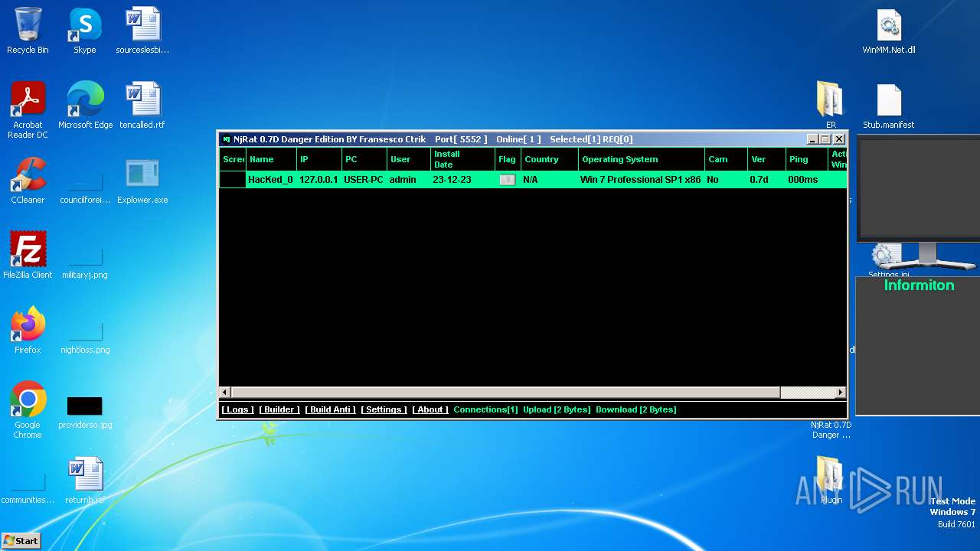Open the Windows Start menu
The image size is (980, 551).
pyautogui.click(x=21, y=540)
